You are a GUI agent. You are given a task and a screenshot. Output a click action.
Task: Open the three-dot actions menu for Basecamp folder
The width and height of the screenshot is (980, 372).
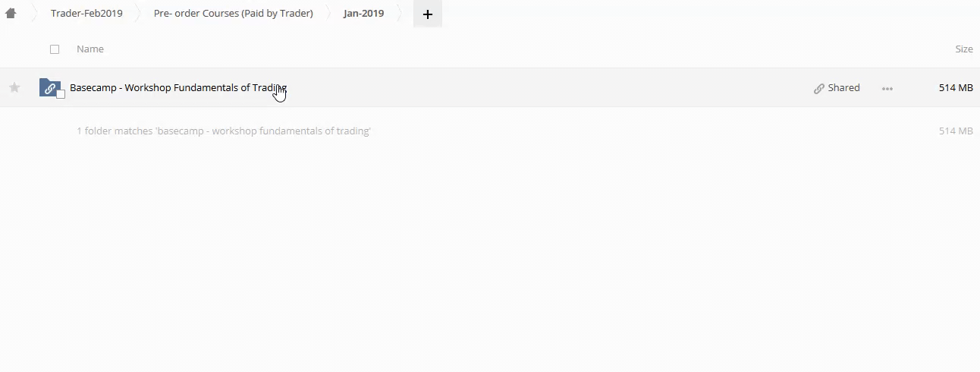pos(887,88)
